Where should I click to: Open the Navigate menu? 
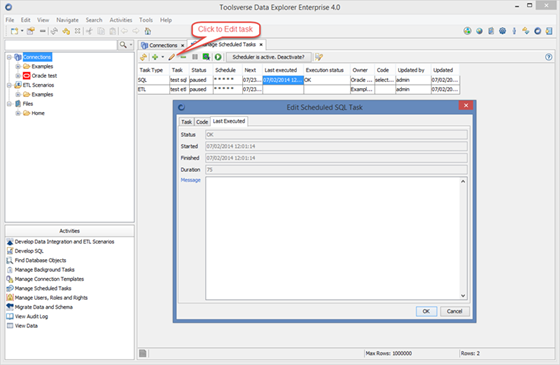pos(67,20)
